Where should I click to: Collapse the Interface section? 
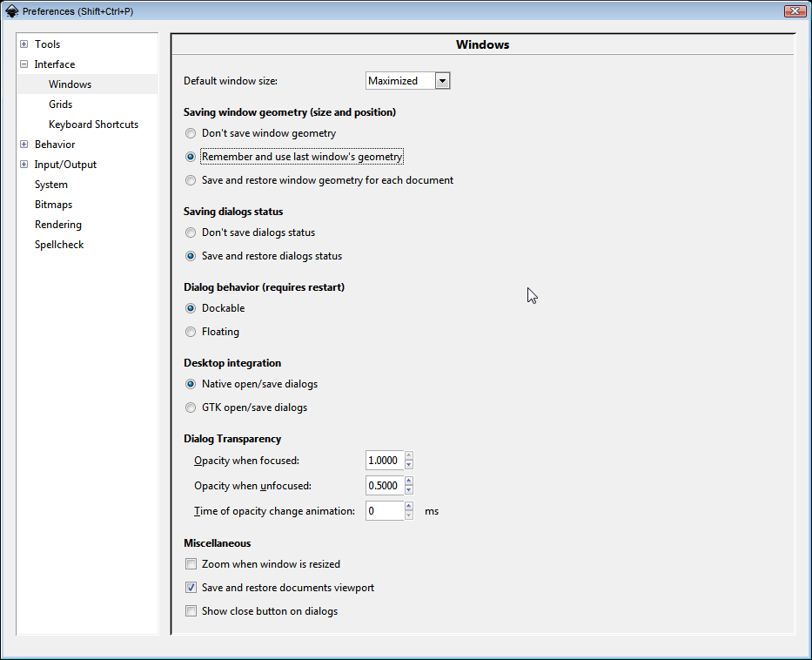(23, 64)
